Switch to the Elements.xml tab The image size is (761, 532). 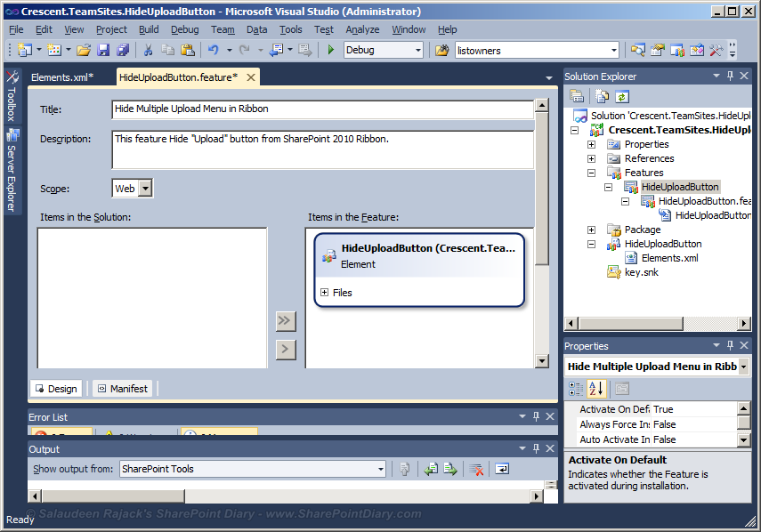62,77
